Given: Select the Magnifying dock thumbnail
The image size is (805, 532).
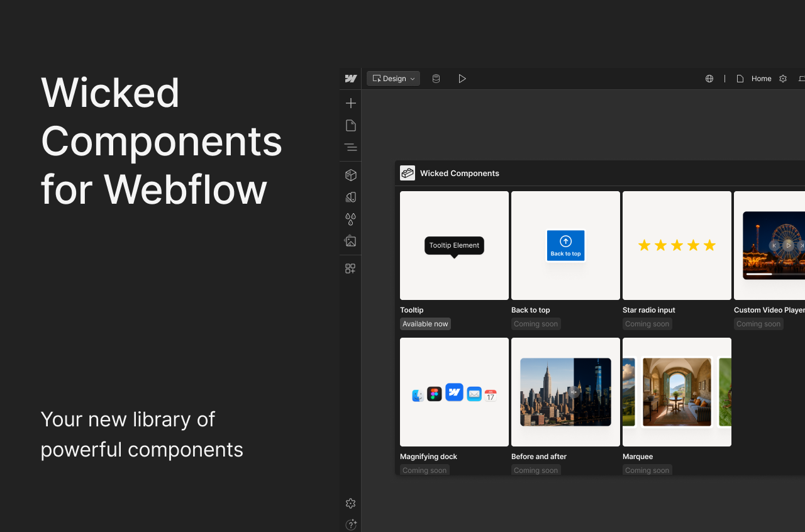Looking at the screenshot, I should tap(454, 392).
